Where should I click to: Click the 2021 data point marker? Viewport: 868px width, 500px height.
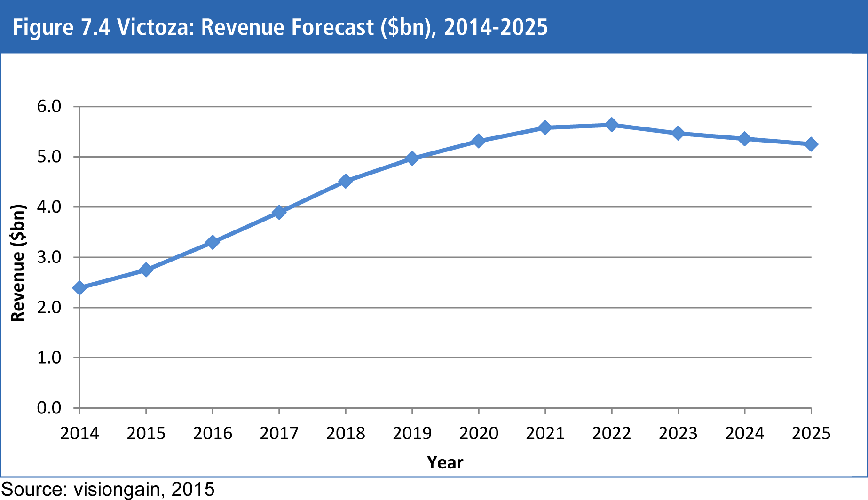545,127
